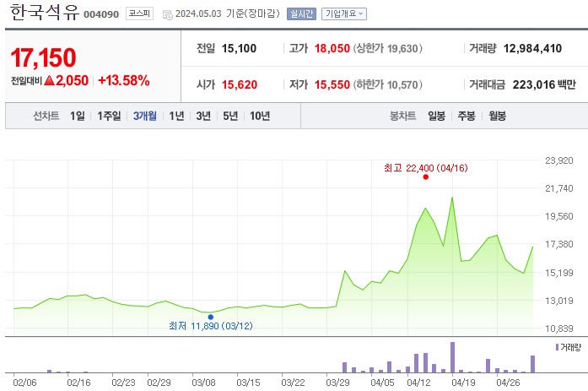Viewport: 588px width, 391px height.
Task: Open the 기업개요 dropdown
Action: (x=344, y=14)
